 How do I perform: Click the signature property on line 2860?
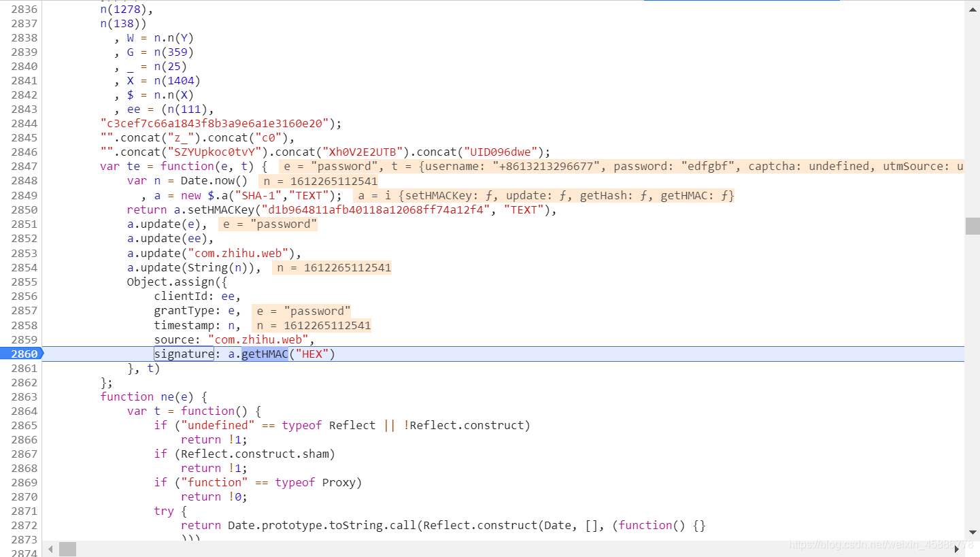pyautogui.click(x=184, y=354)
